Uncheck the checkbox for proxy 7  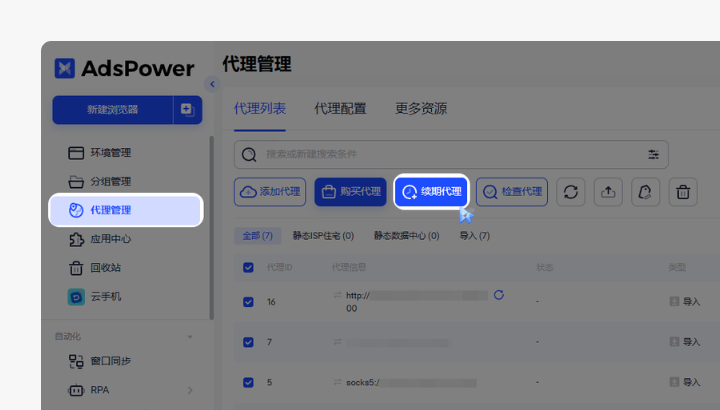(x=248, y=343)
